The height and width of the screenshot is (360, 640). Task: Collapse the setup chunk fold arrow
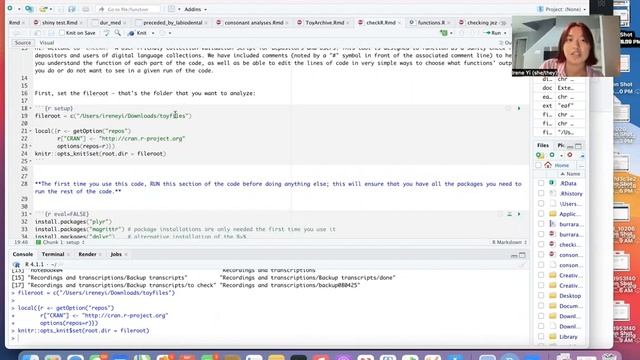[30, 109]
